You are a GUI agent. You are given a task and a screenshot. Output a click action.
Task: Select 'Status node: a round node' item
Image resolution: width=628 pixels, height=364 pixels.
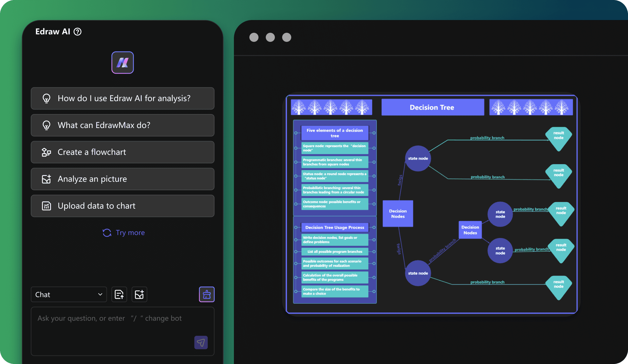pos(335,176)
